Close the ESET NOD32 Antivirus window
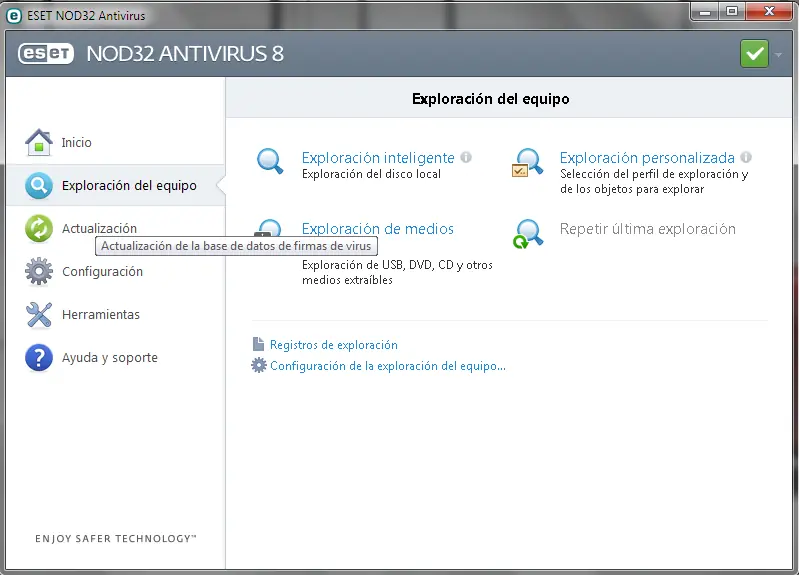This screenshot has height=575, width=799. click(769, 12)
